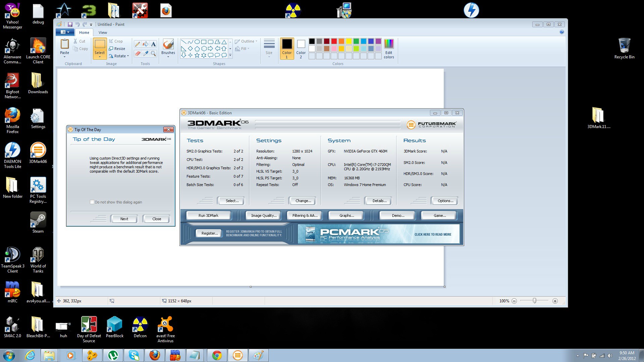This screenshot has width=644, height=362.
Task: Open Image Quality settings in 3DMark06
Action: click(x=264, y=216)
